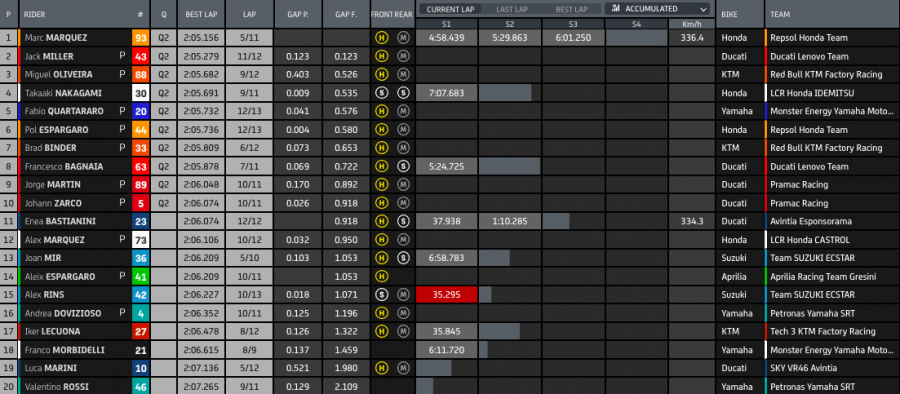Sort by the GAP P. column header

click(298, 14)
